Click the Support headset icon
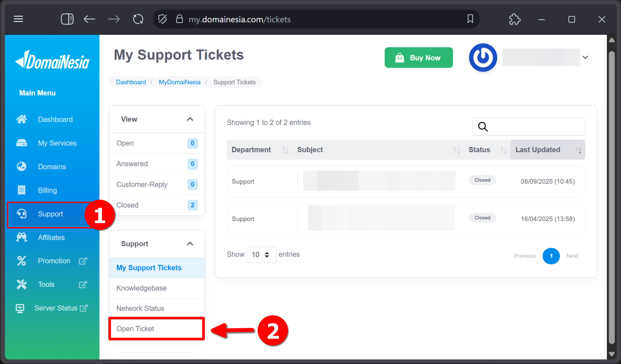Viewport: 621px width, 364px height. pos(21,214)
